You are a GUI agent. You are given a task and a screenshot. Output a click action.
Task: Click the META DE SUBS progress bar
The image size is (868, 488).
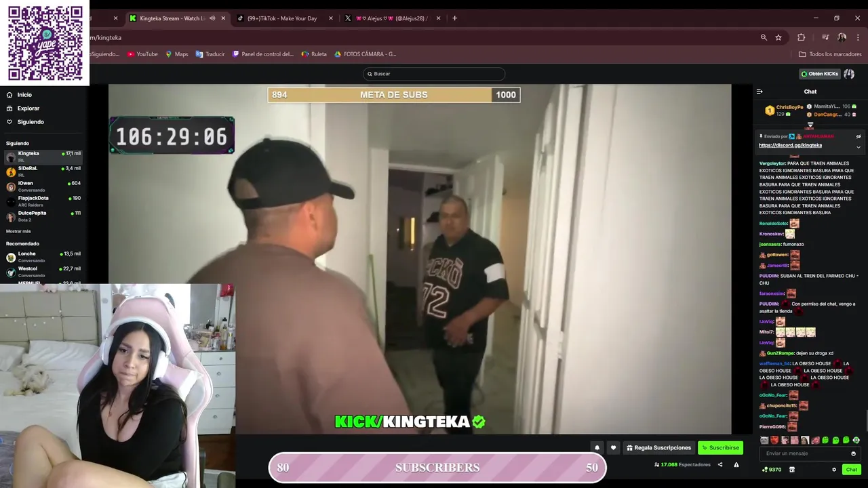(x=394, y=95)
